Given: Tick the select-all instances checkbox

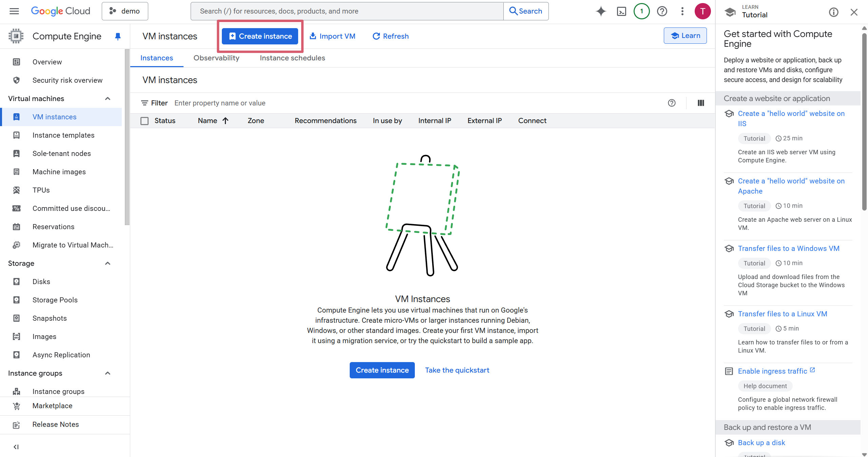Looking at the screenshot, I should click(144, 121).
